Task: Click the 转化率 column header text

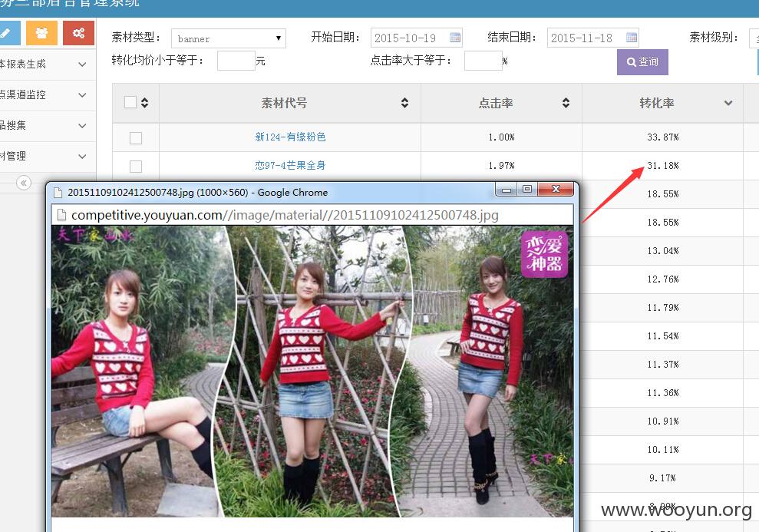Action: pyautogui.click(x=657, y=103)
